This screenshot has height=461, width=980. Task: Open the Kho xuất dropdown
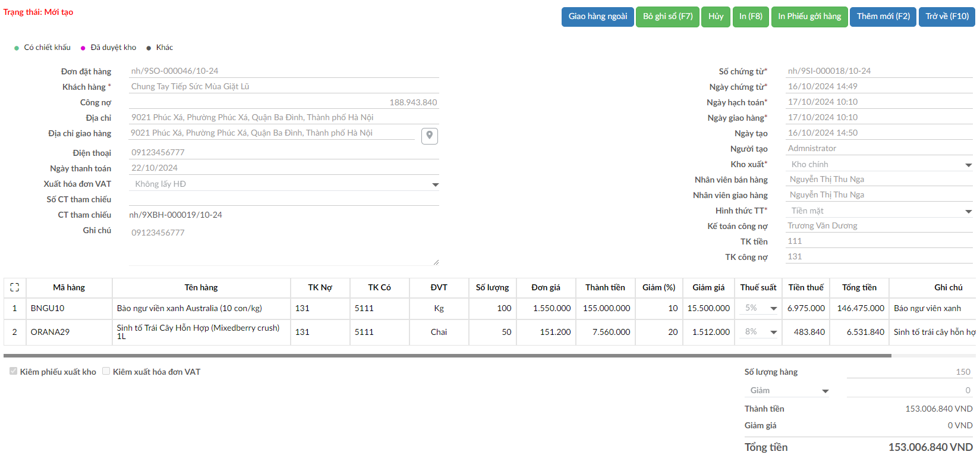pos(880,164)
